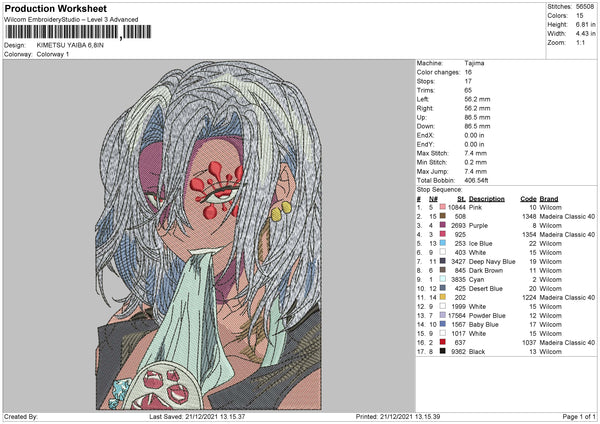Select the Trims value '65'
The height and width of the screenshot is (424, 600).
click(468, 90)
